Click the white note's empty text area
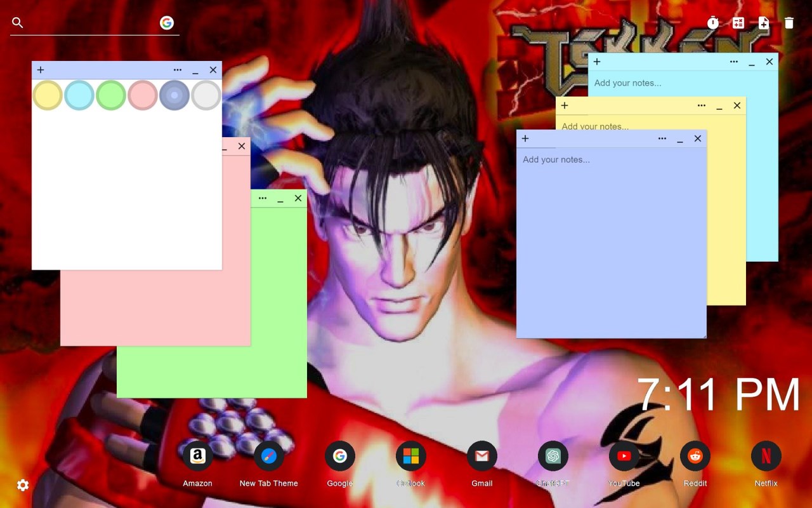The width and height of the screenshot is (812, 508). (127, 190)
